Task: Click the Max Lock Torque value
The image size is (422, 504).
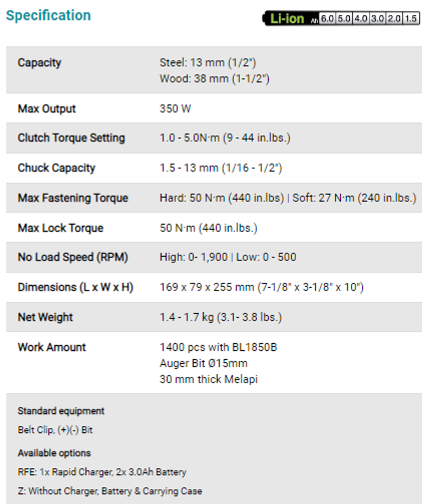Action: click(x=209, y=228)
